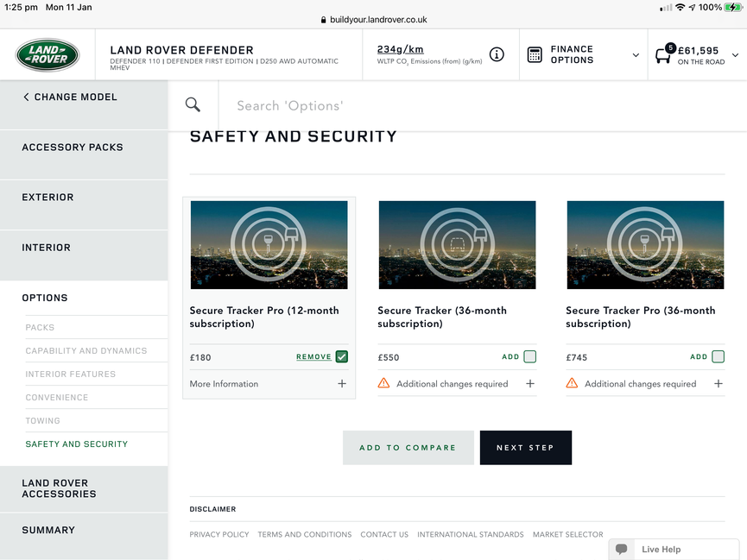Image resolution: width=747 pixels, height=560 pixels.
Task: Click the back chevron beside Change Model
Action: point(26,98)
